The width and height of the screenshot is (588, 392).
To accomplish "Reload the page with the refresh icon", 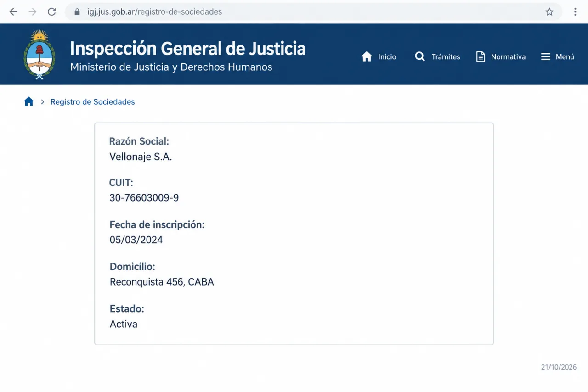I will [52, 12].
